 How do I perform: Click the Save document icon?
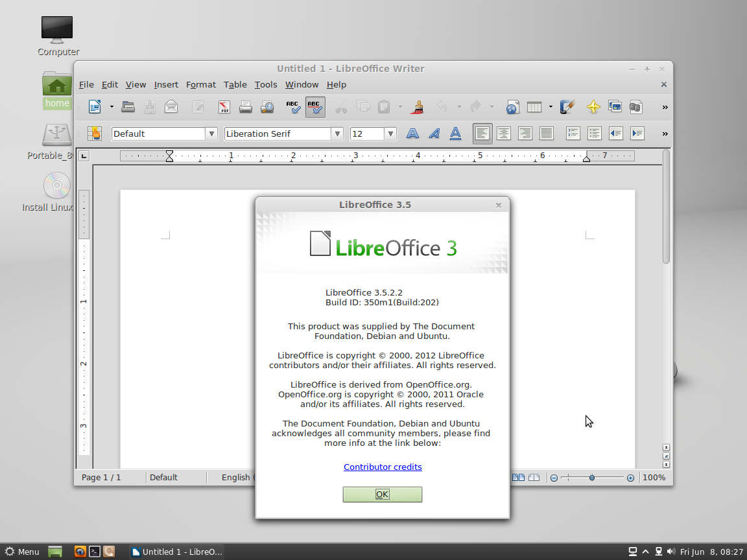point(150,107)
